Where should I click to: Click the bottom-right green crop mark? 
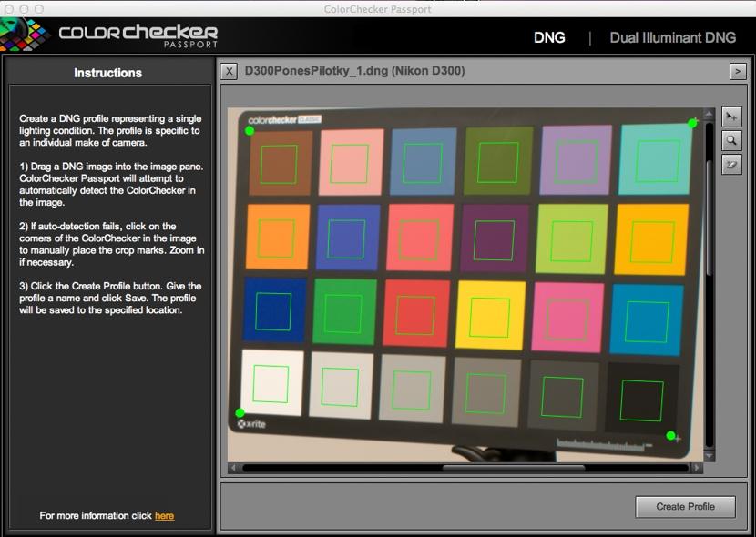tap(670, 436)
